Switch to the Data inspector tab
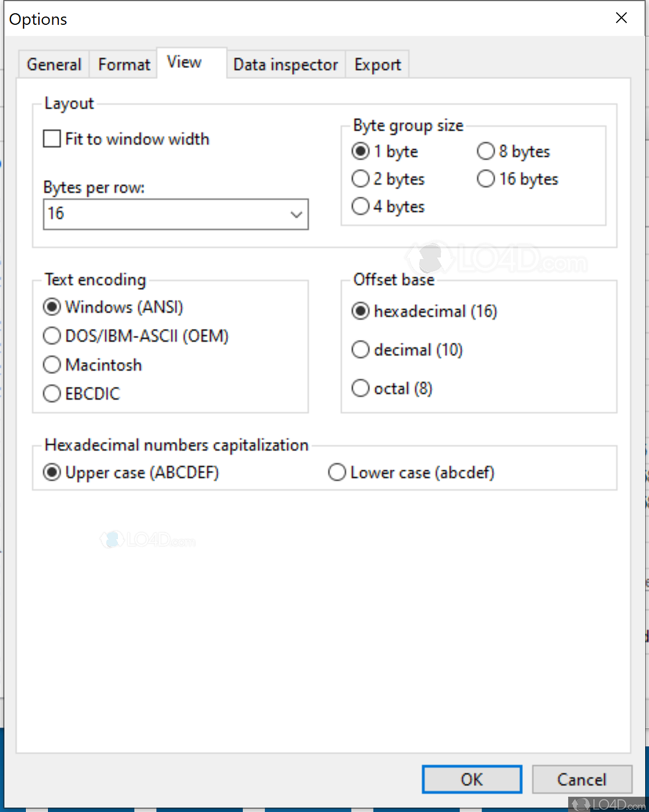Screen dimensions: 649x812 tap(285, 64)
